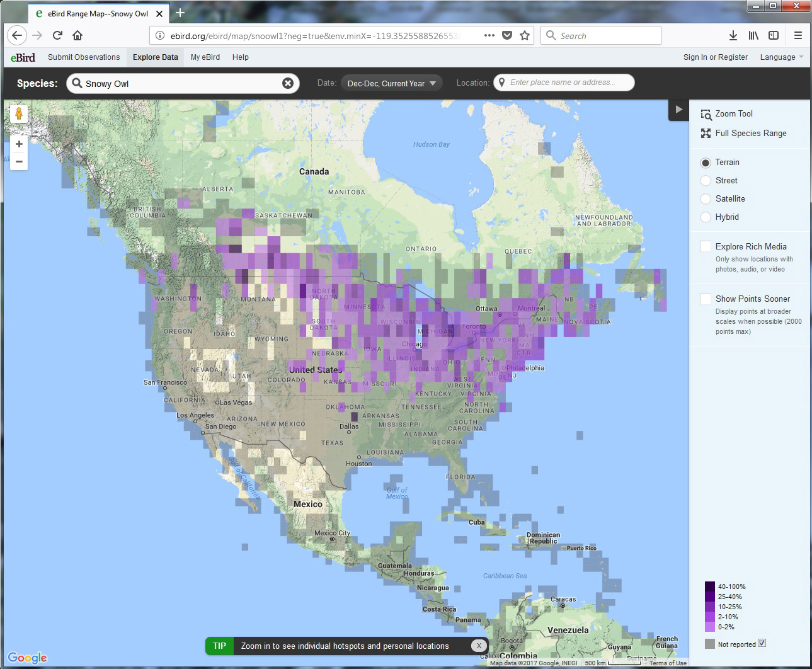
Task: Focus the Location place name field
Action: pos(564,83)
